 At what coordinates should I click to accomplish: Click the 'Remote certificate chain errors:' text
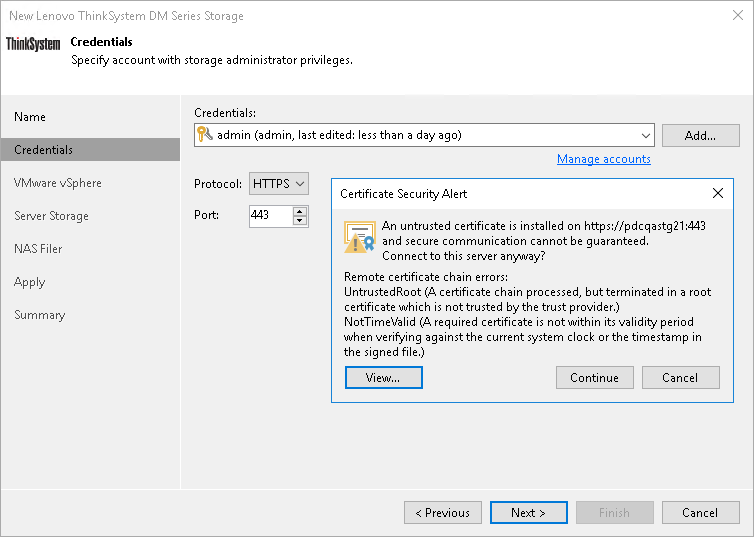tap(426, 277)
